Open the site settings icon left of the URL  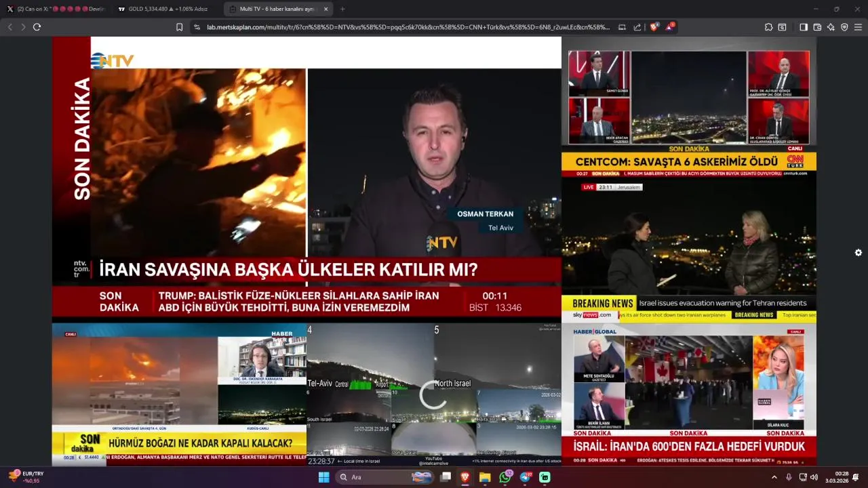(197, 27)
